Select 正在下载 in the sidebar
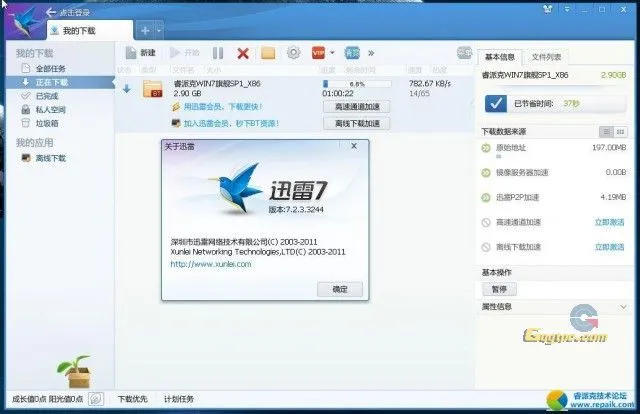Viewport: 640px width, 414px height. coord(60,82)
